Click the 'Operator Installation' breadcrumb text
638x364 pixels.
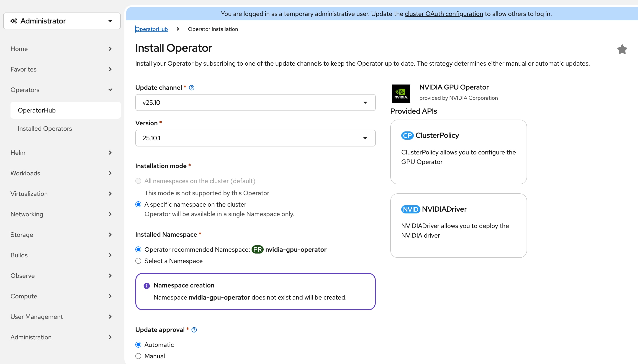pos(213,29)
